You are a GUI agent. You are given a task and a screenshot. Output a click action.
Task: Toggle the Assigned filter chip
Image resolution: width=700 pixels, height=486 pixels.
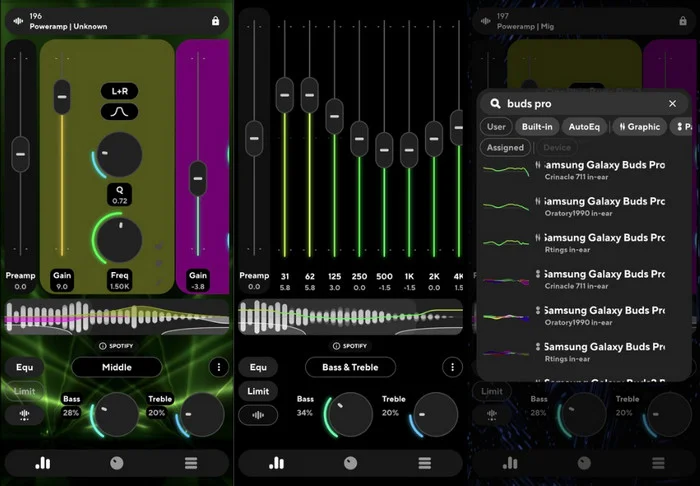(505, 147)
